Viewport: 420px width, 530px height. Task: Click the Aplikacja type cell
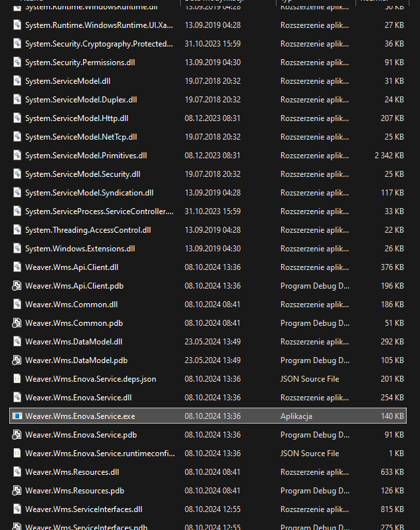point(296,416)
